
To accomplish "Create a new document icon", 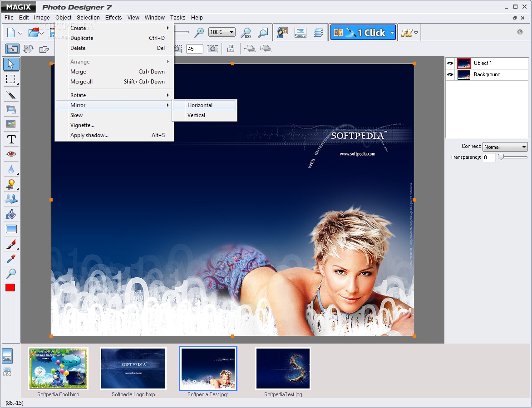I will [11, 33].
